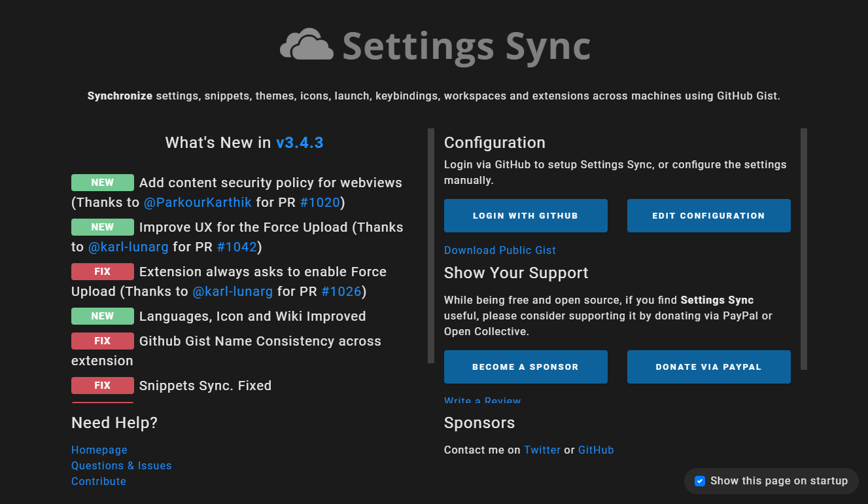Open @karl-lunarg link for PR #1026
868x504 pixels.
tap(233, 291)
